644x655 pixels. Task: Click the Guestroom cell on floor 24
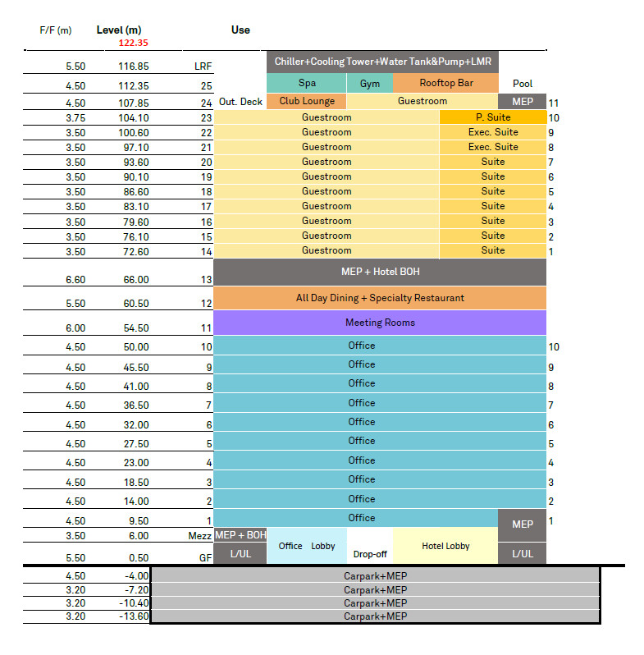[x=422, y=101]
